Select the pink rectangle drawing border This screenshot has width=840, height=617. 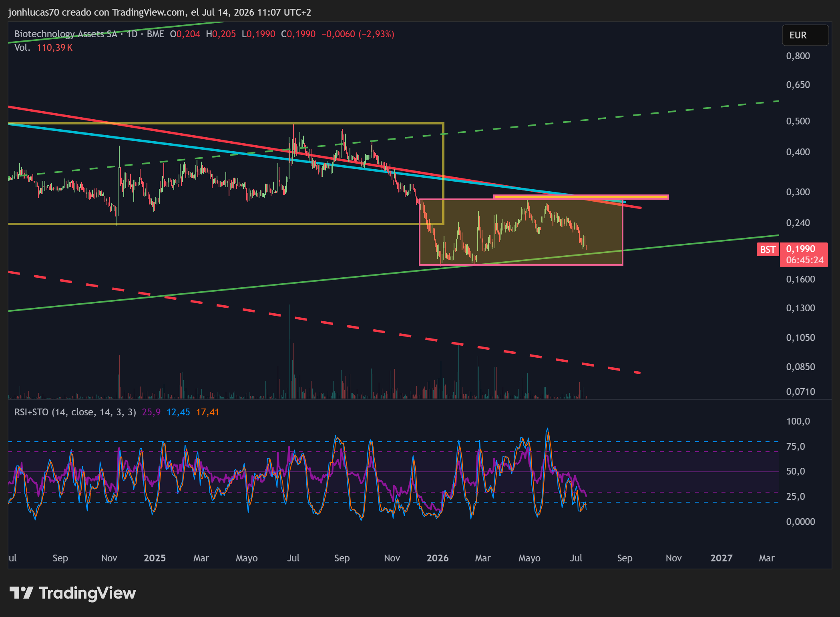coord(520,264)
